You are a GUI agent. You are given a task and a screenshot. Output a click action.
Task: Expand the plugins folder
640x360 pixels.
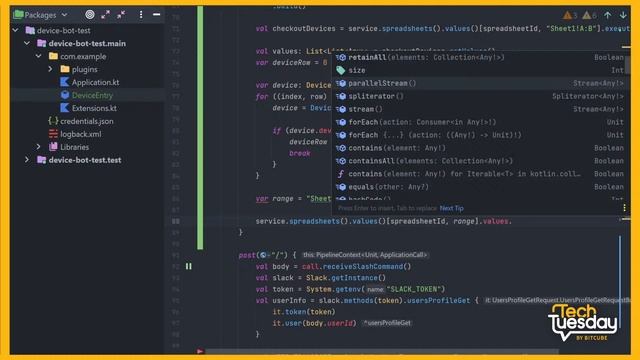tap(50, 69)
